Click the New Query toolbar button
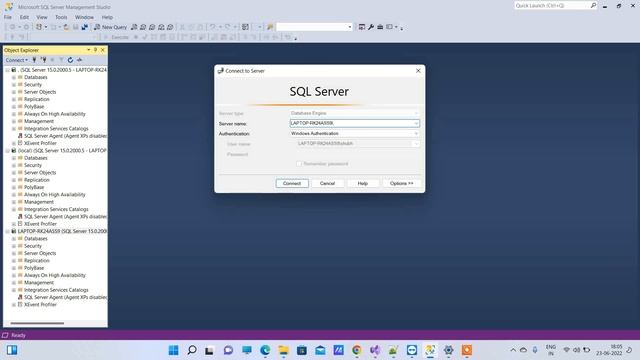 point(111,27)
